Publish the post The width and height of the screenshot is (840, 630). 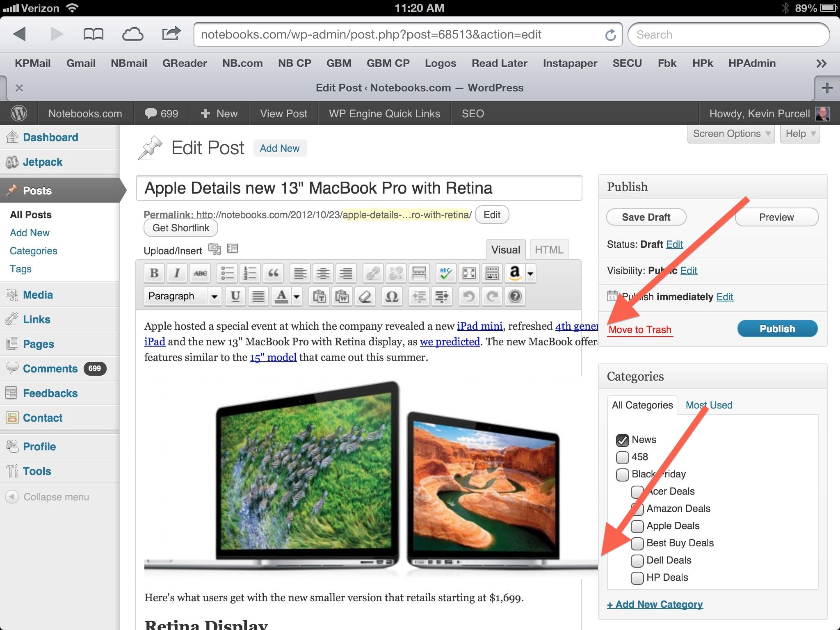pos(777,329)
